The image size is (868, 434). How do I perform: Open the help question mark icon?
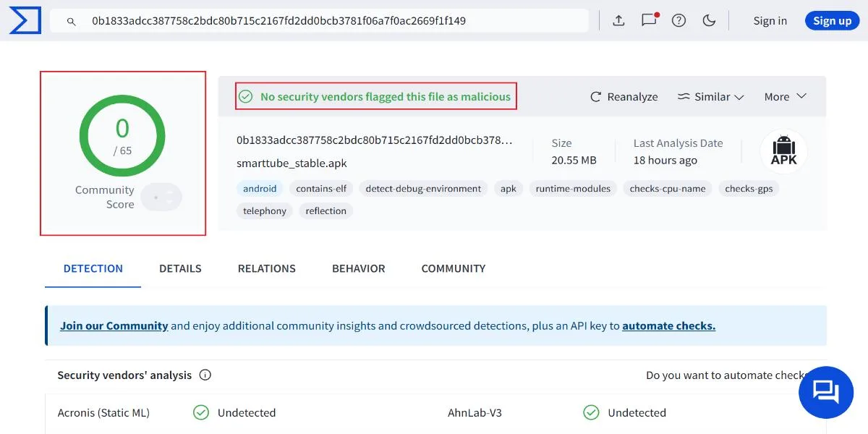pyautogui.click(x=678, y=21)
